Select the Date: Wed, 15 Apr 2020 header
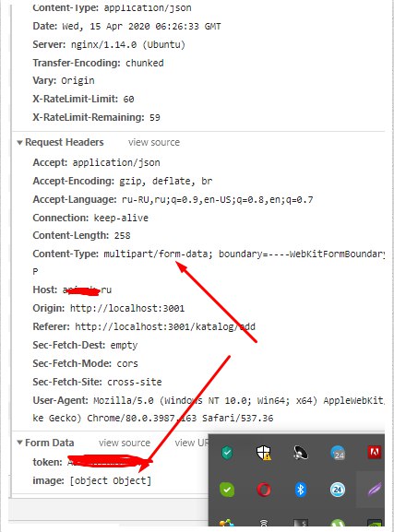This screenshot has height=532, width=394. (126, 26)
